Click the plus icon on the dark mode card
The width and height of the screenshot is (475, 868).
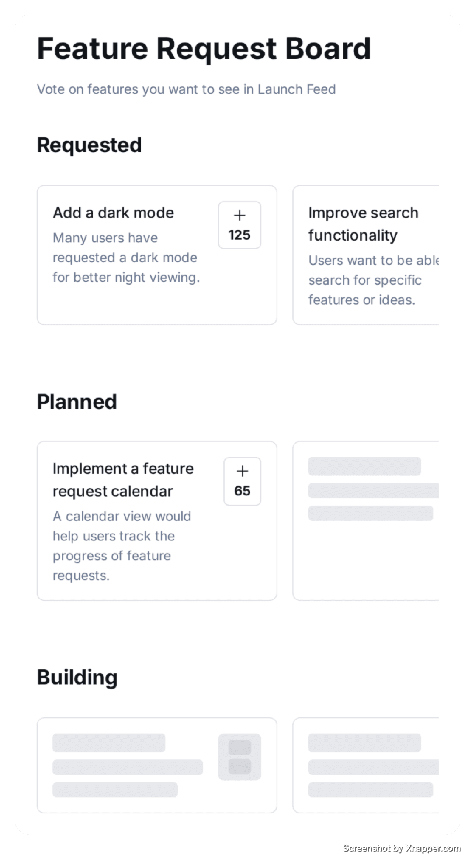[x=239, y=215]
